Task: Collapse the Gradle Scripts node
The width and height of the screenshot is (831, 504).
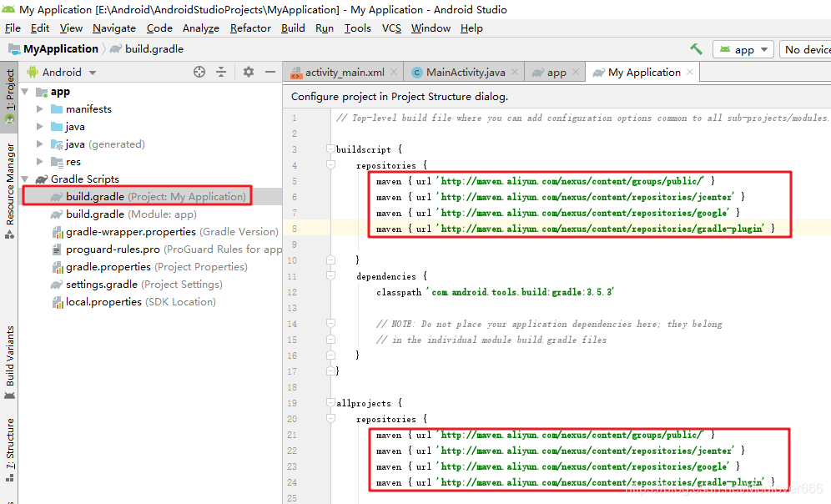Action: pos(25,179)
